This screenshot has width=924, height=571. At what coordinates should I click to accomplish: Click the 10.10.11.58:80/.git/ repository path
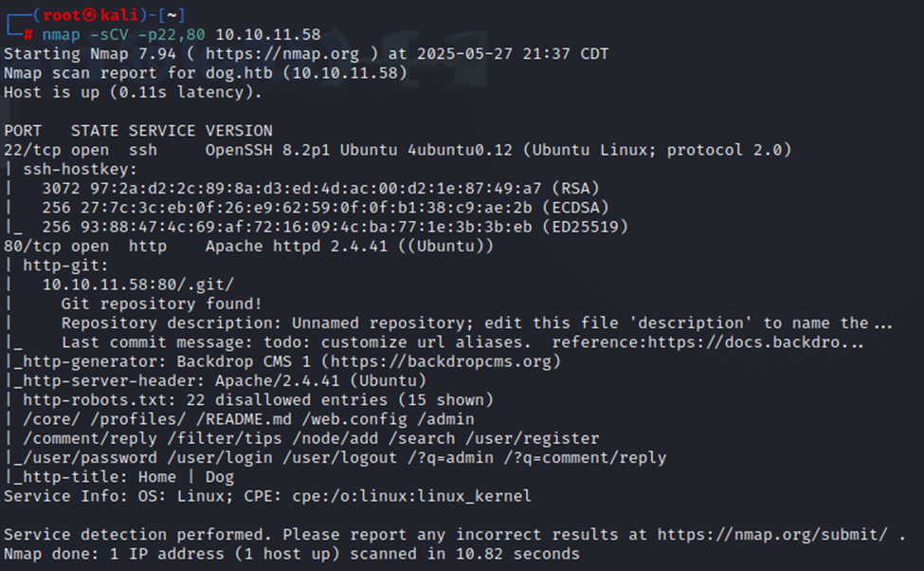coord(138,285)
